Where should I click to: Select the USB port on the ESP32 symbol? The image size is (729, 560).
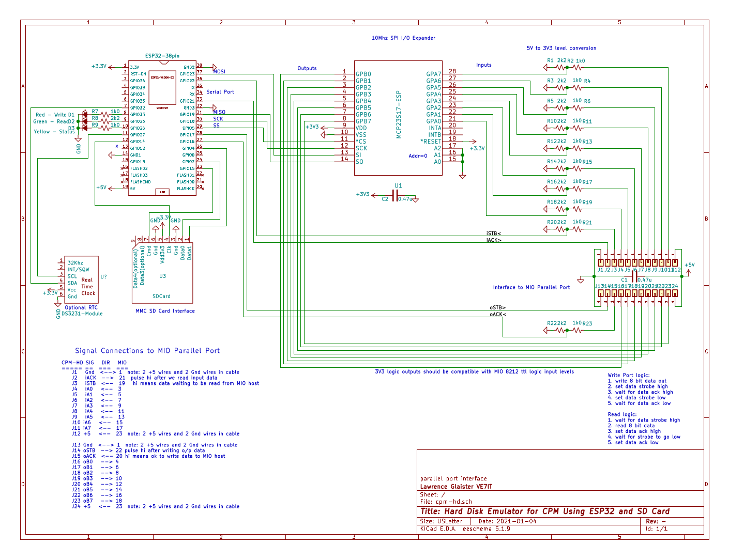click(162, 192)
